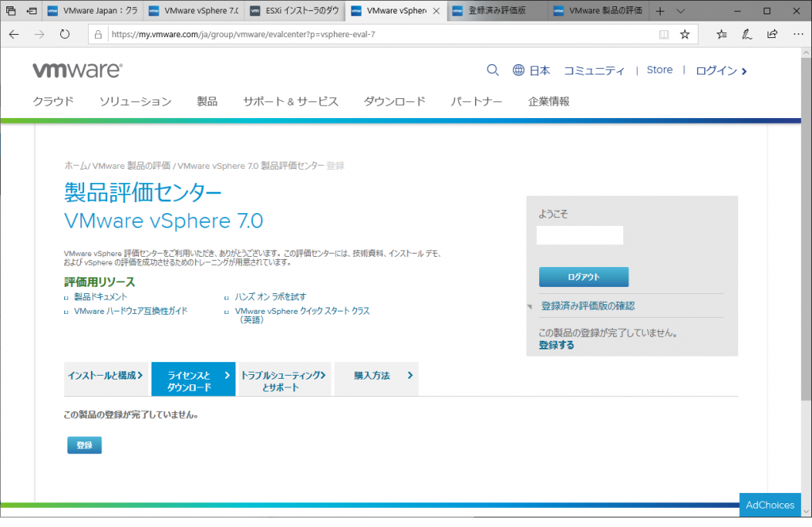Screen dimensions: 812x527
Task: Open the favorites hub icon
Action: coord(722,35)
